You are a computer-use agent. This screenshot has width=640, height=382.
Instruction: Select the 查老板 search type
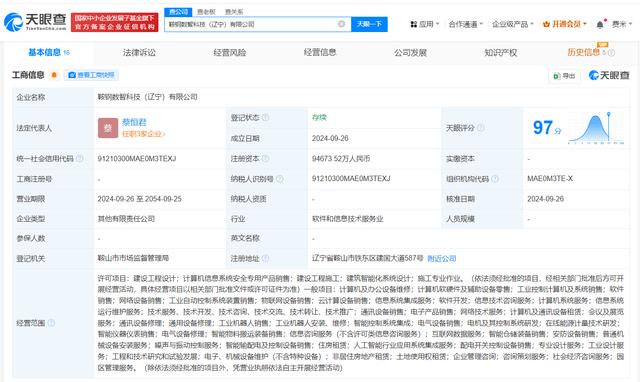click(206, 12)
